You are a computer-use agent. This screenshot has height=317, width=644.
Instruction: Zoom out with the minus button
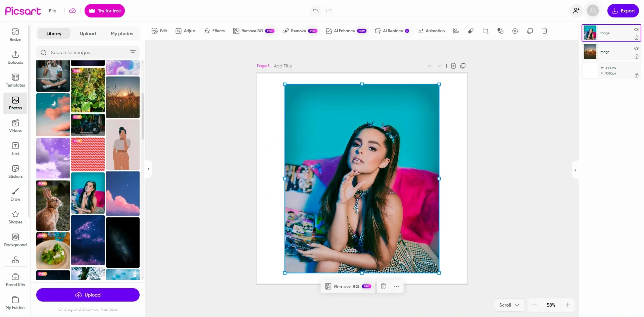point(534,305)
